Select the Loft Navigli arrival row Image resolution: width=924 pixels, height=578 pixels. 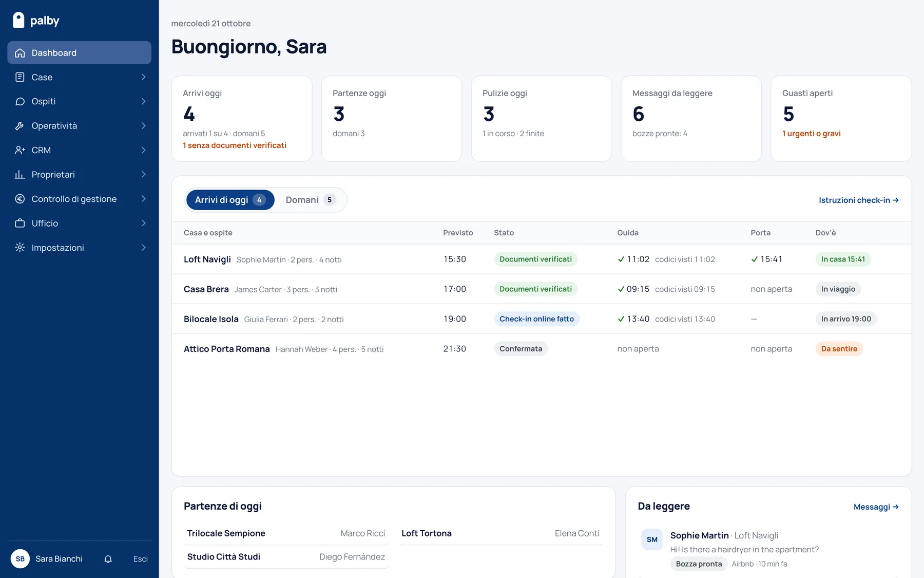pos(542,259)
